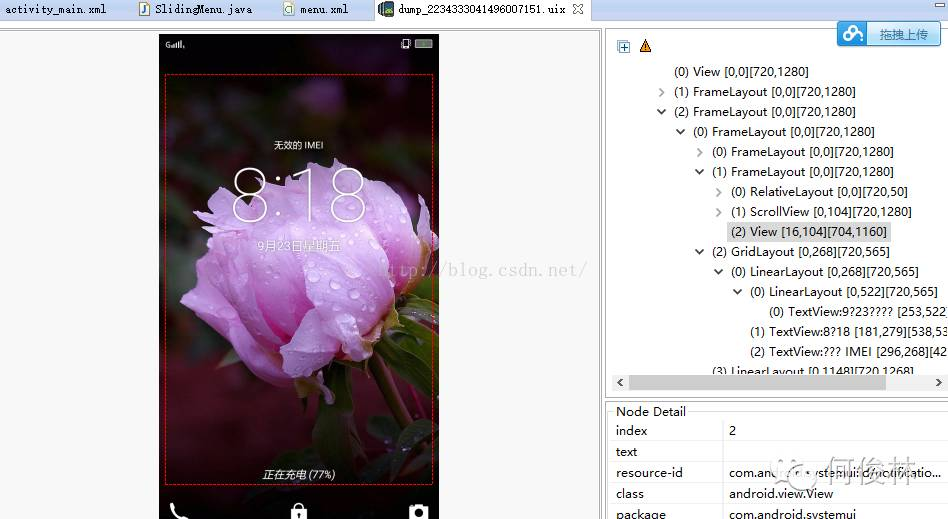Collapse the (0) FrameLayout child of (2) FrameLayout
Image resolution: width=948 pixels, height=519 pixels.
[681, 132]
